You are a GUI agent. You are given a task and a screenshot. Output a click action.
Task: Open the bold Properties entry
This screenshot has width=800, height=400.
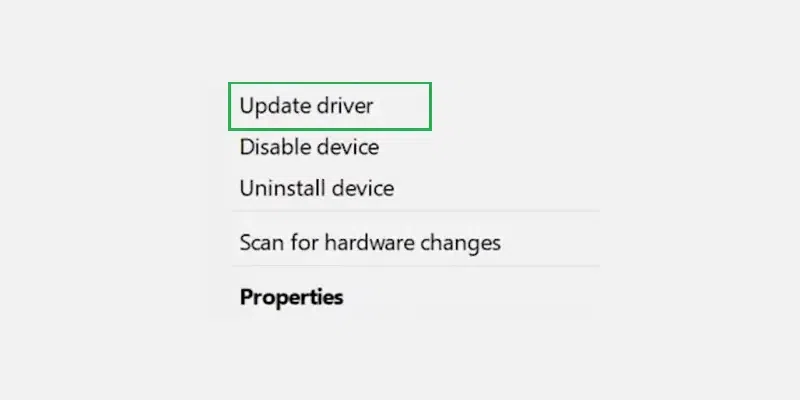[291, 297]
